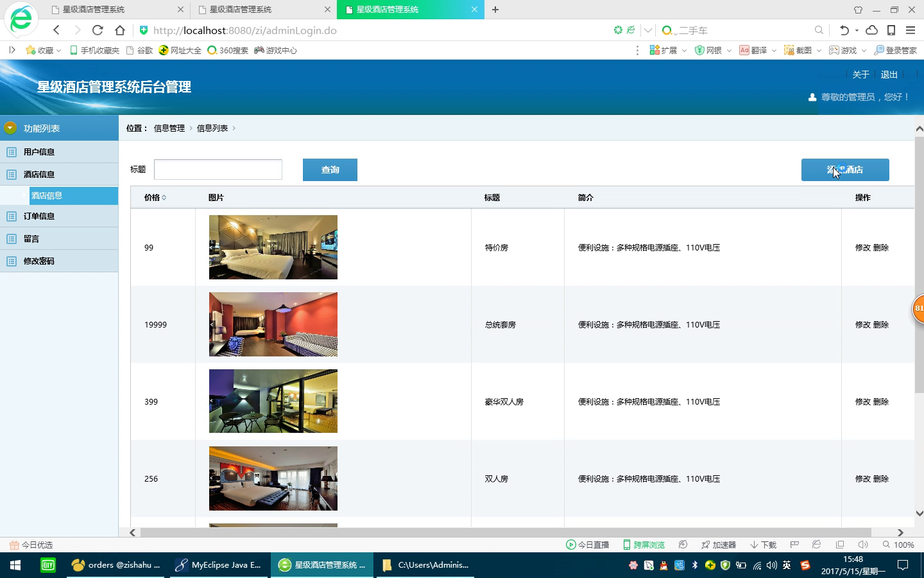Go back with browser back arrow
The image size is (924, 578).
(56, 30)
